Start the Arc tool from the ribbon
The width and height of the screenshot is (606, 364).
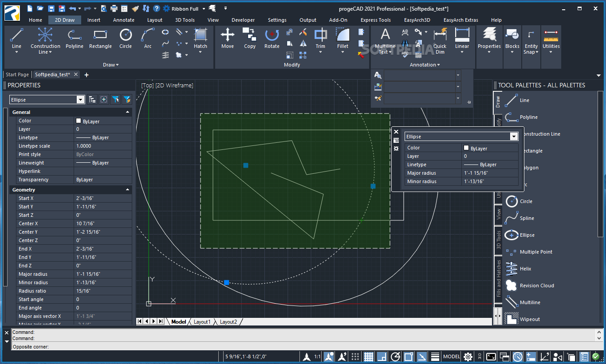coord(148,38)
